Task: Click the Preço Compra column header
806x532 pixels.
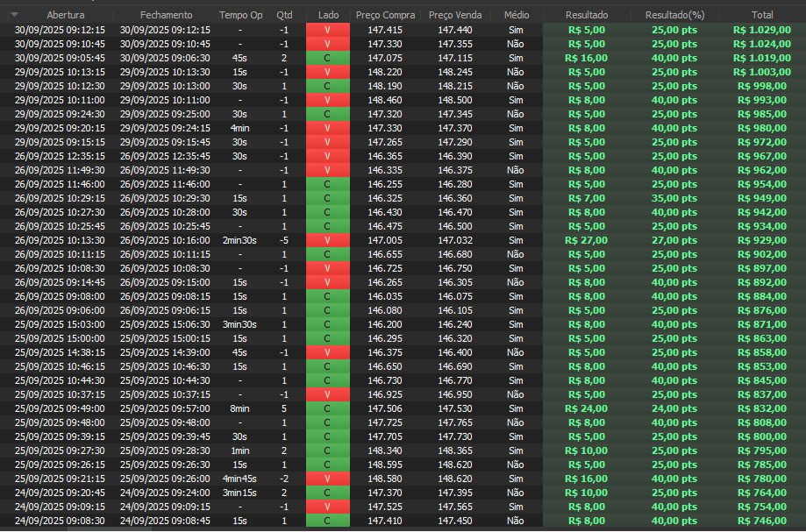Action: [386, 15]
